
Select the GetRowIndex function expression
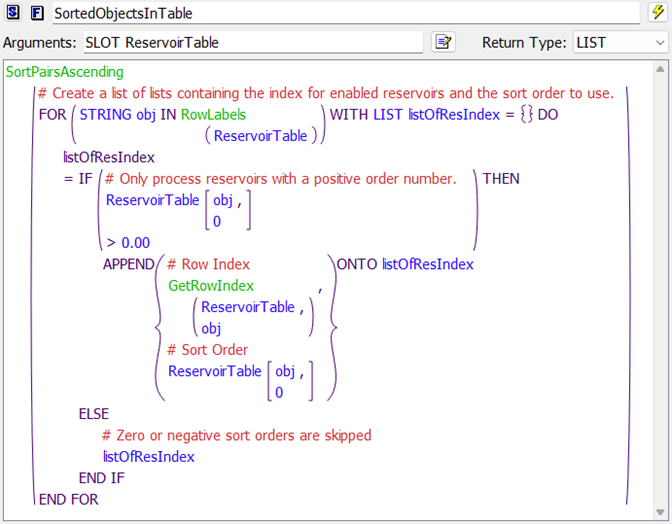tap(211, 286)
